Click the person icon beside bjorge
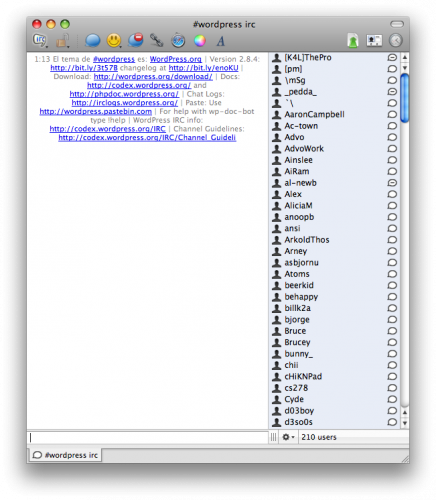 [276, 320]
